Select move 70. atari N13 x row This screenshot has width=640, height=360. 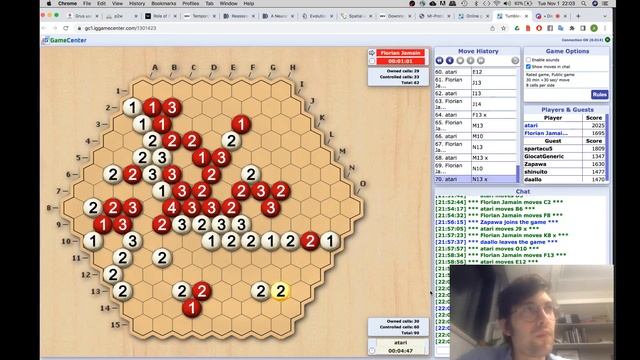pyautogui.click(x=476, y=179)
